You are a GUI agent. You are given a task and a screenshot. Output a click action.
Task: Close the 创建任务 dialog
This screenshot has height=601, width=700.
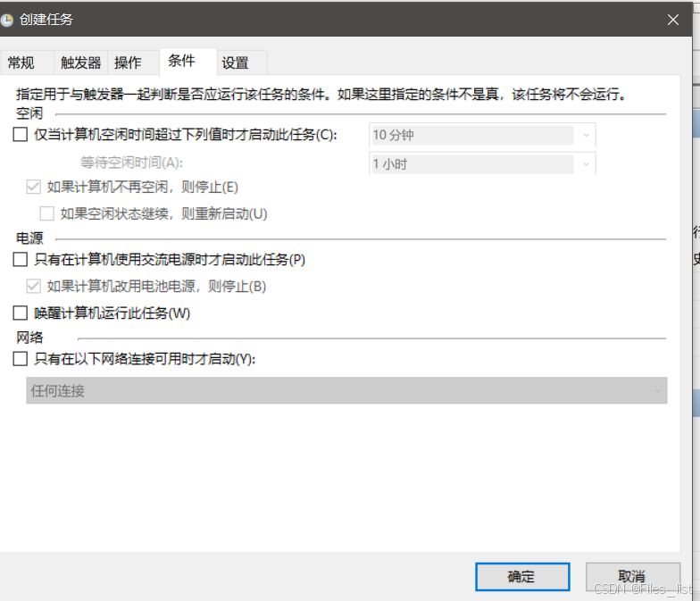pyautogui.click(x=673, y=20)
